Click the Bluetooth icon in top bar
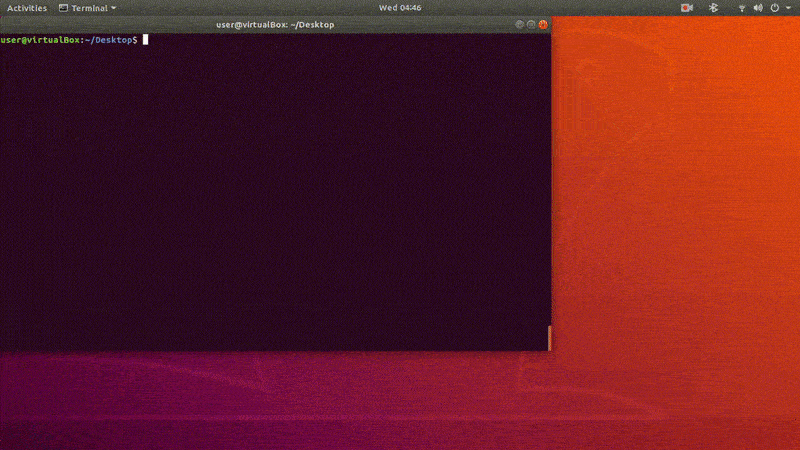 713,8
